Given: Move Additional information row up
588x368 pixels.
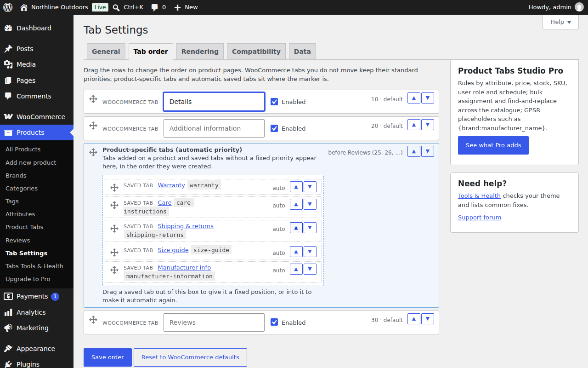Looking at the screenshot, I should point(414,125).
